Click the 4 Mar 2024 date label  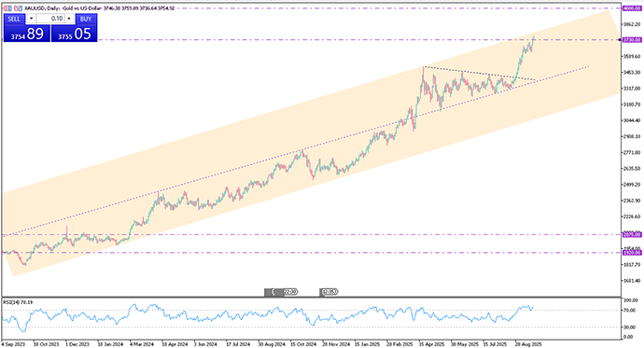(x=142, y=344)
